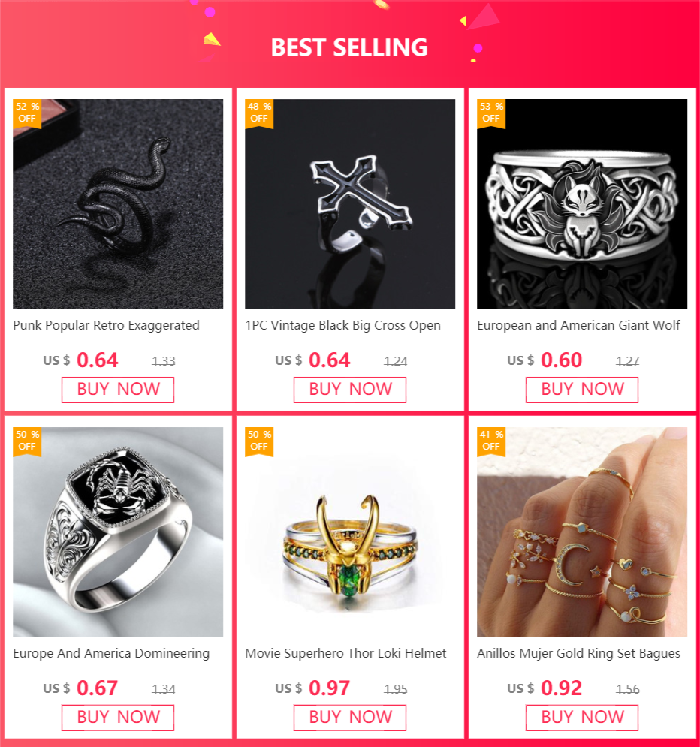This screenshot has width=700, height=747.
Task: Click the 41% OFF badge on gold ring set
Action: [491, 441]
